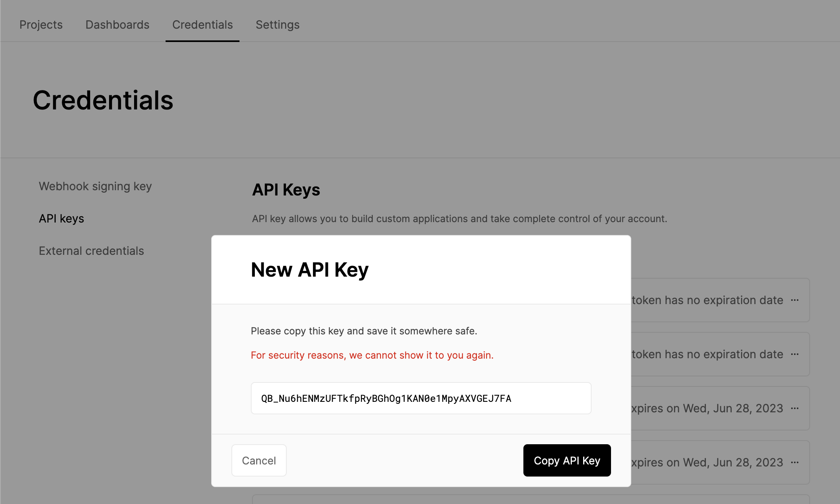Go to the Settings tab
Screen dimensions: 840x504
277,25
